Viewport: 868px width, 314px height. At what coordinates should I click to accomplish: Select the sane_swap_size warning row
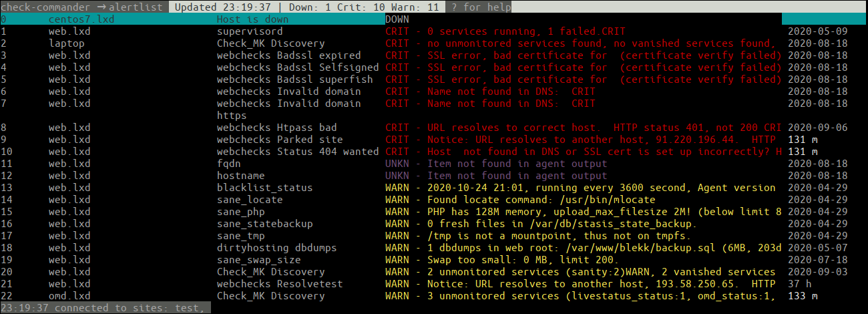tap(258, 260)
